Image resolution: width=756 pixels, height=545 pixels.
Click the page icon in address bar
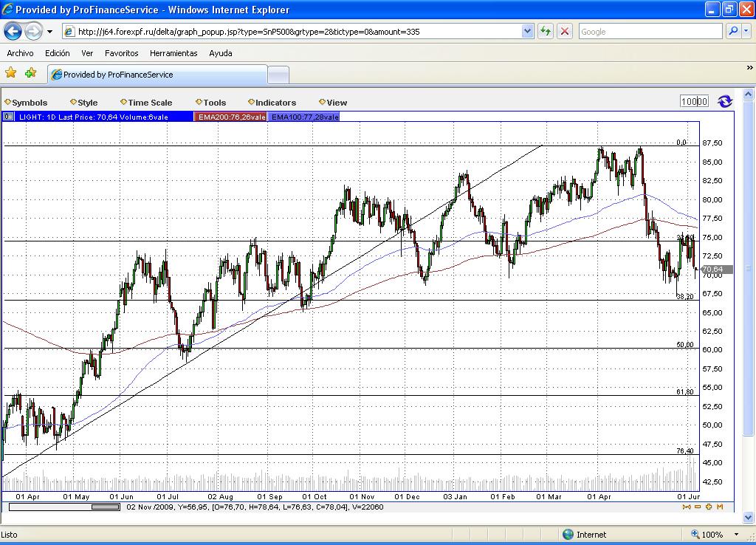coord(69,32)
